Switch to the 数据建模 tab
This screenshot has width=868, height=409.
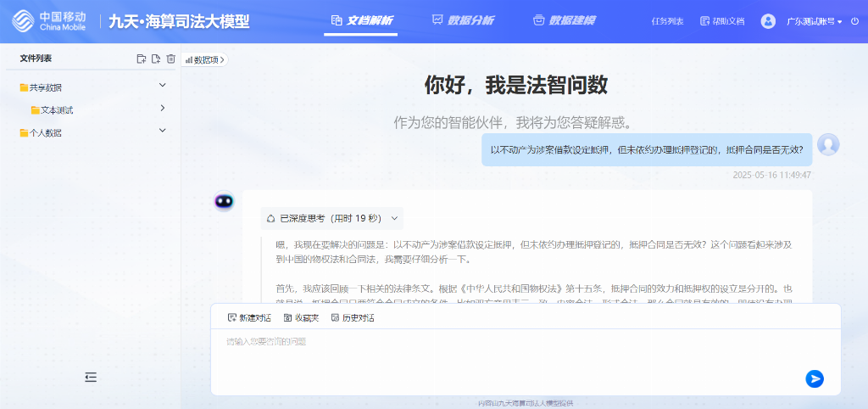point(564,20)
